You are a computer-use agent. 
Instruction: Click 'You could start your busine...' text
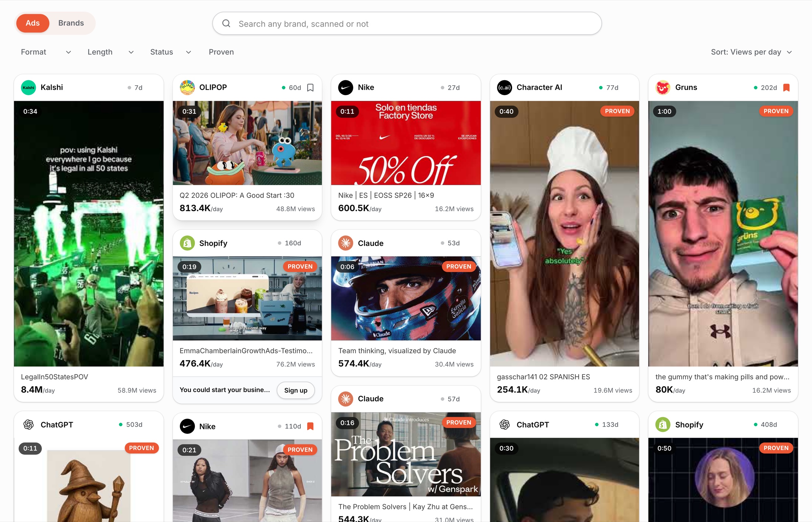[x=225, y=390]
